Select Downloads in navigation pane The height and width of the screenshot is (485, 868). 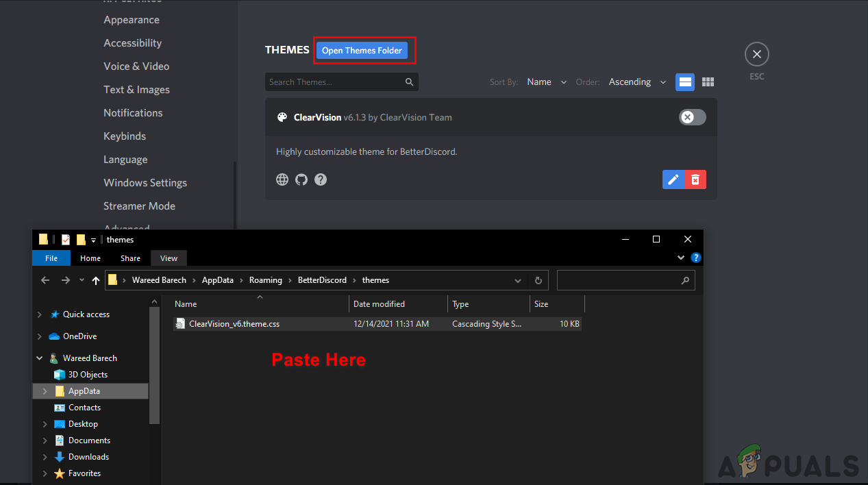pos(88,457)
